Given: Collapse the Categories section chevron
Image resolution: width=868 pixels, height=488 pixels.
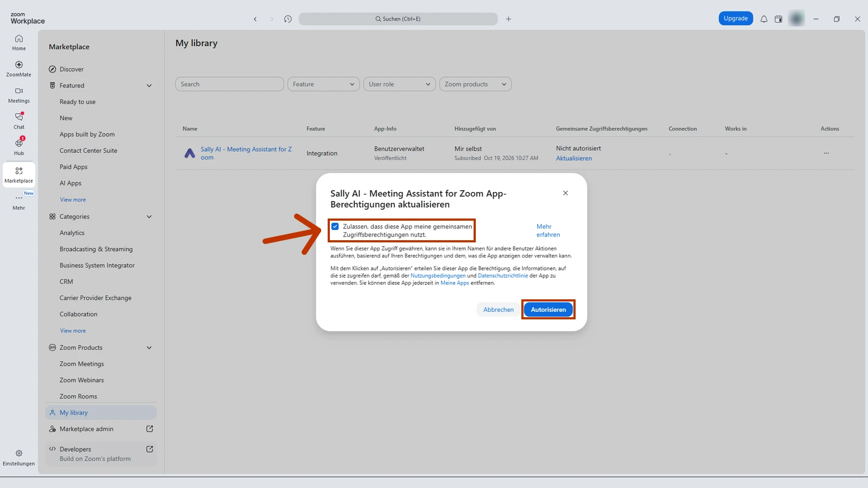Looking at the screenshot, I should (x=149, y=217).
